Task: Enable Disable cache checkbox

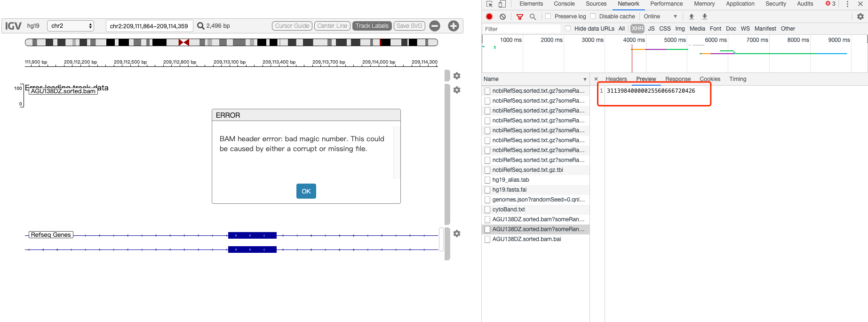Action: point(593,16)
